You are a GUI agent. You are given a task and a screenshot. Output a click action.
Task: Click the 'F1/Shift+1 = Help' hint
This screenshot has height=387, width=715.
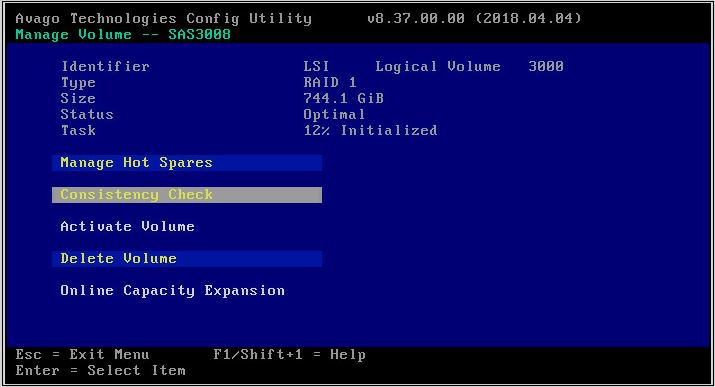pyautogui.click(x=290, y=355)
